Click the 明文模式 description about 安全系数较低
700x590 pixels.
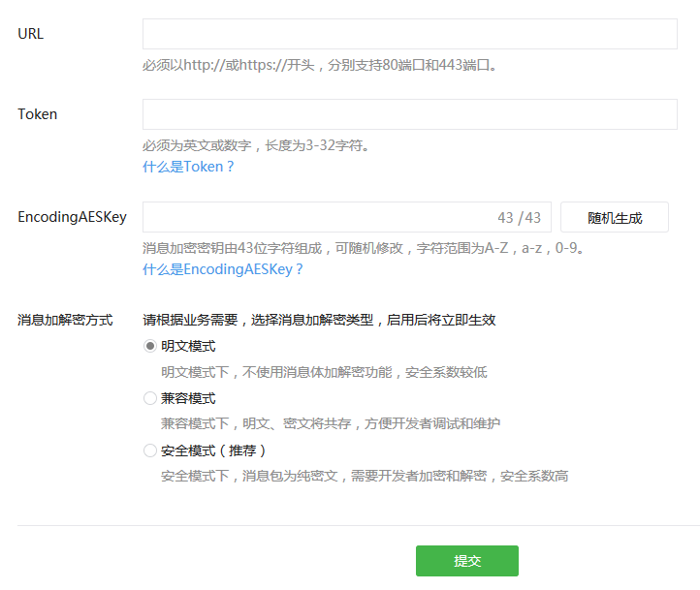point(324,372)
